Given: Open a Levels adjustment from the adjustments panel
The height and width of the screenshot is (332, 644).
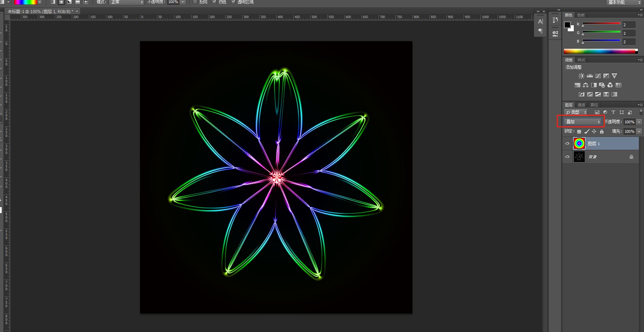Looking at the screenshot, I should click(x=590, y=76).
